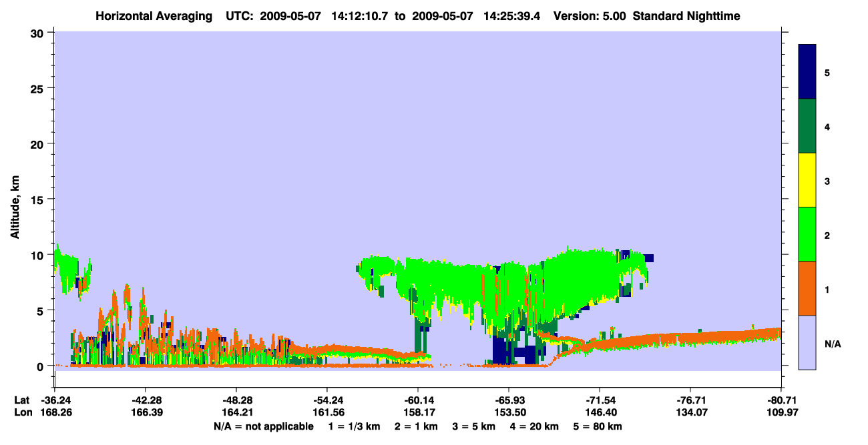Click the bright green color bar segment 2
This screenshot has height=445, width=868.
click(807, 234)
